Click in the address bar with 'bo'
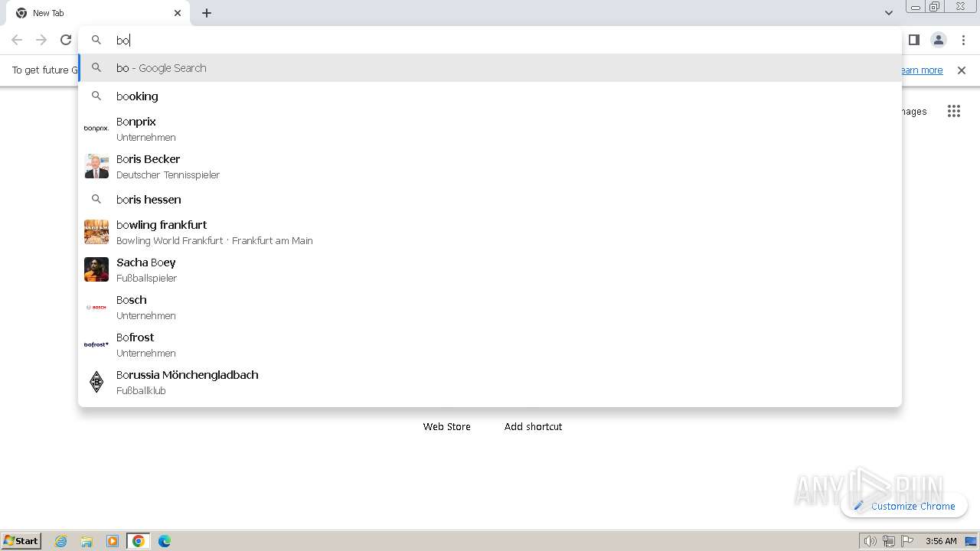Image resolution: width=980 pixels, height=551 pixels. (x=490, y=40)
